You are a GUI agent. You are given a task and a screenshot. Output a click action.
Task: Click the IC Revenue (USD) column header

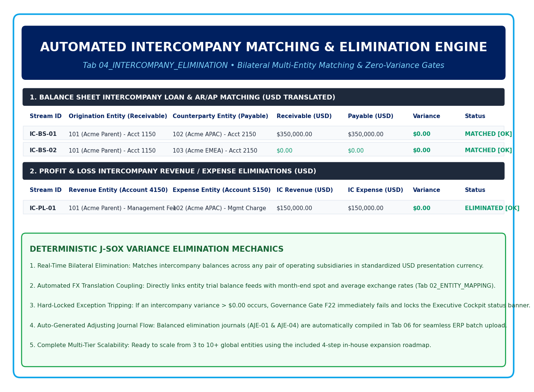click(x=305, y=190)
